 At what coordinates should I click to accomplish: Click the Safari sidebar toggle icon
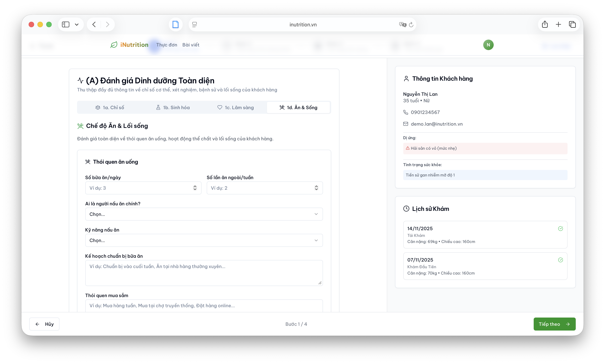coord(66,24)
